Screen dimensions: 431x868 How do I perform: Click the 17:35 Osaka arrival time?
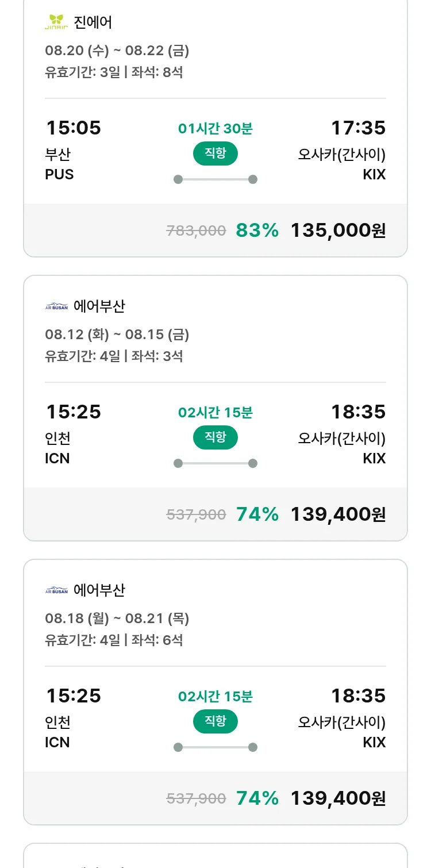point(358,128)
